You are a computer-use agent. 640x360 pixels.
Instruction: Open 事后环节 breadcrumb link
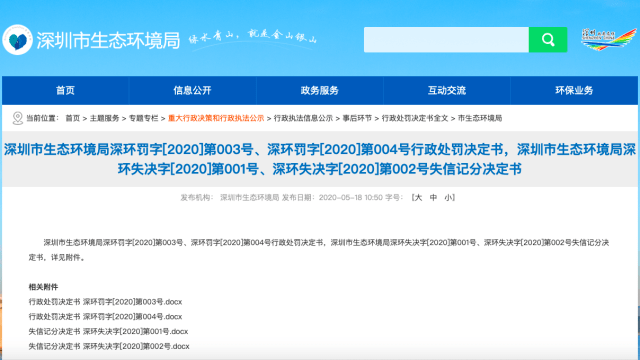[357, 118]
